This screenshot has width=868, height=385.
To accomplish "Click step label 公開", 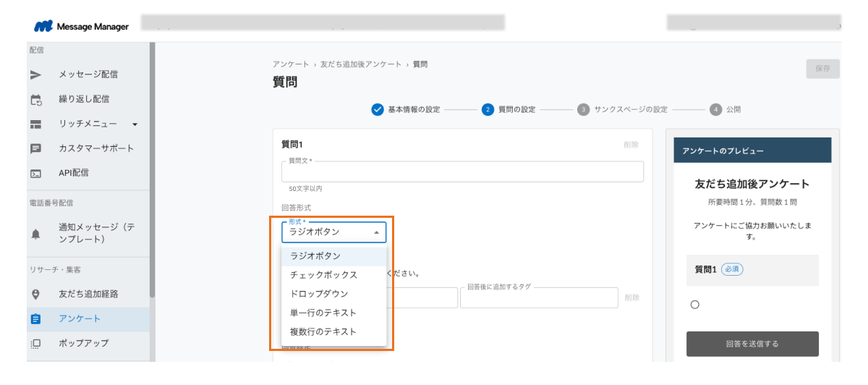I will pos(733,109).
